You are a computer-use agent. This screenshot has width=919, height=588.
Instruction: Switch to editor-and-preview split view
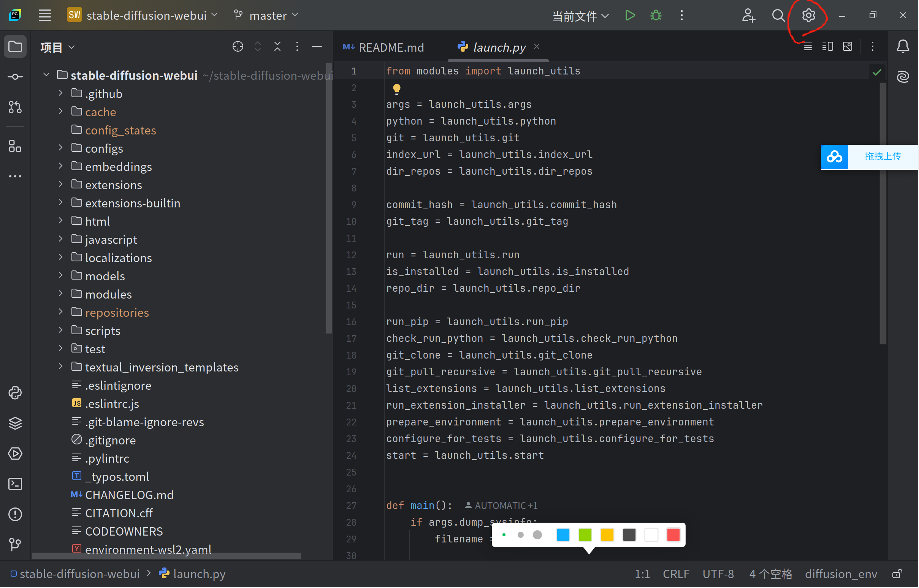(828, 47)
